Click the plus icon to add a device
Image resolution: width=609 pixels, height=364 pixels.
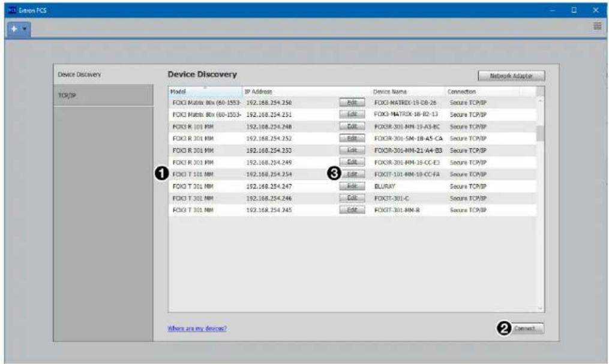coord(14,29)
